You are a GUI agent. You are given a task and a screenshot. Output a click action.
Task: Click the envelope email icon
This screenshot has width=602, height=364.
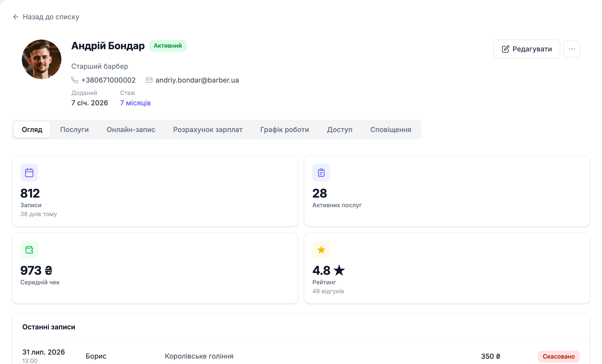[x=149, y=80]
